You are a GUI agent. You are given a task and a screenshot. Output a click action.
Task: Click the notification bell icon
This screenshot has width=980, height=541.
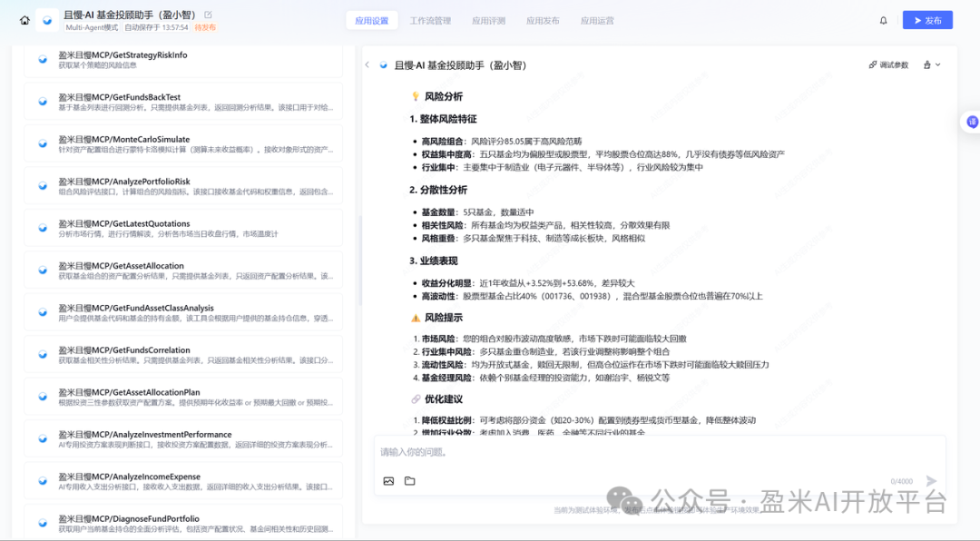[883, 19]
